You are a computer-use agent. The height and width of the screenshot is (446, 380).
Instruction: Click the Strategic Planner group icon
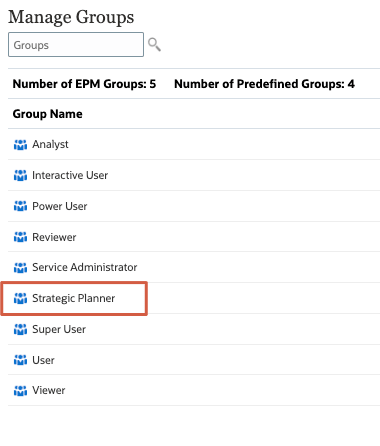point(20,298)
